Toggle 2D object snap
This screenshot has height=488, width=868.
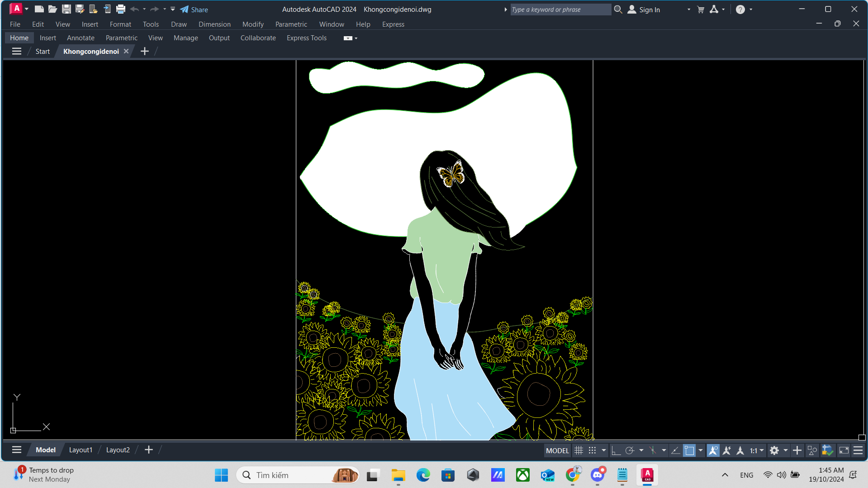[689, 450]
